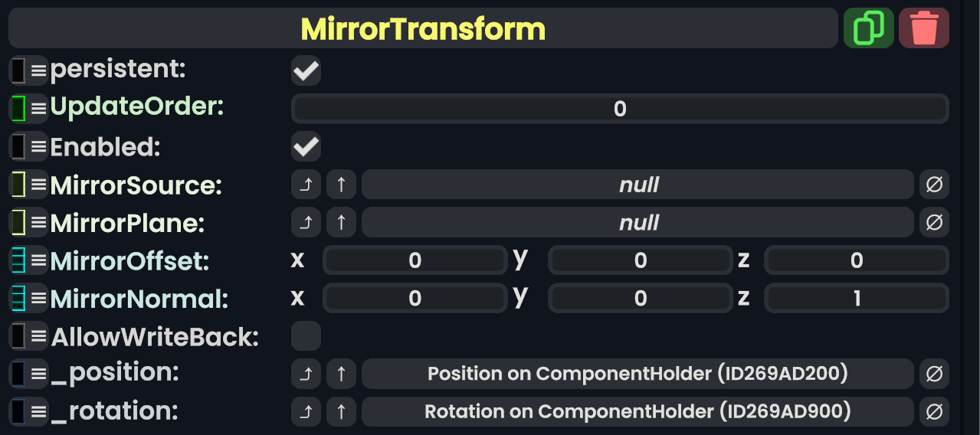This screenshot has width=980, height=435.
Task: Disable the Enabled checkbox
Action: [x=306, y=146]
